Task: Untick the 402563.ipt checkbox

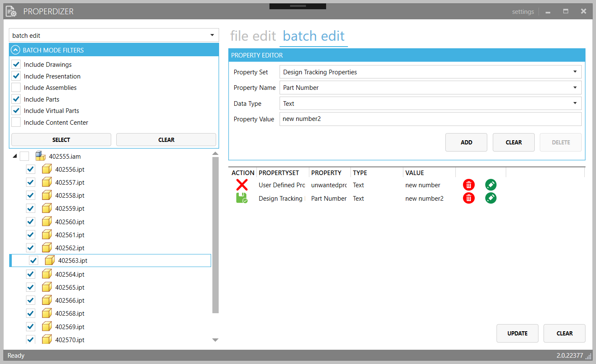Action: [x=34, y=260]
